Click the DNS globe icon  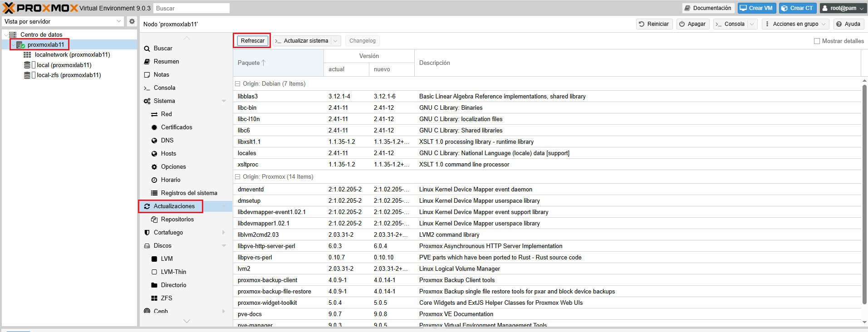point(154,141)
